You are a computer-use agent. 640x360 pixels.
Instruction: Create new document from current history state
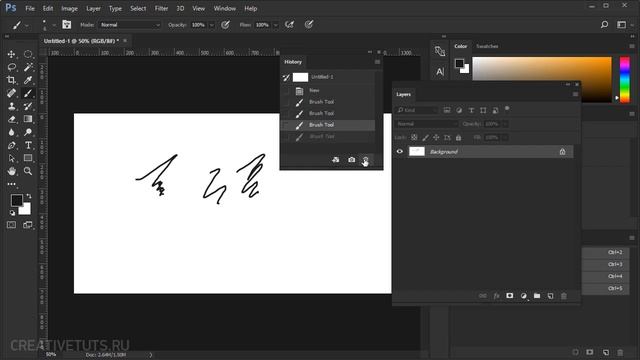[x=336, y=160]
